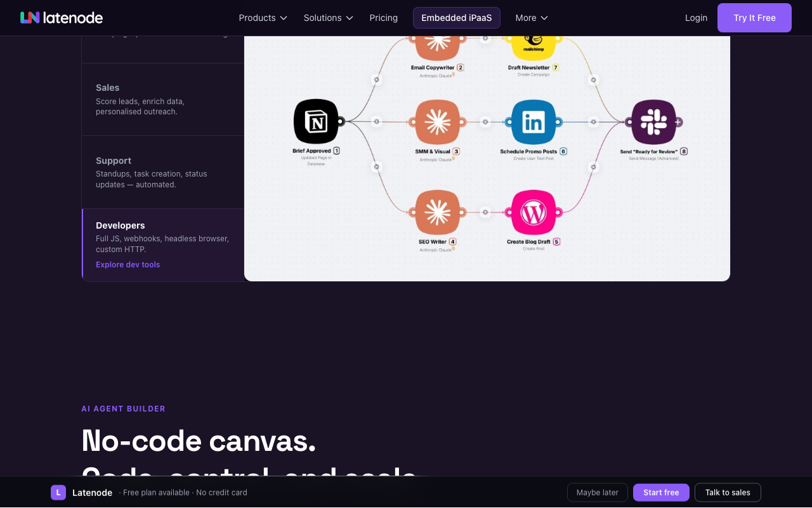Click gear on Mailchimp to Slack path
The image size is (812, 508).
[x=593, y=80]
